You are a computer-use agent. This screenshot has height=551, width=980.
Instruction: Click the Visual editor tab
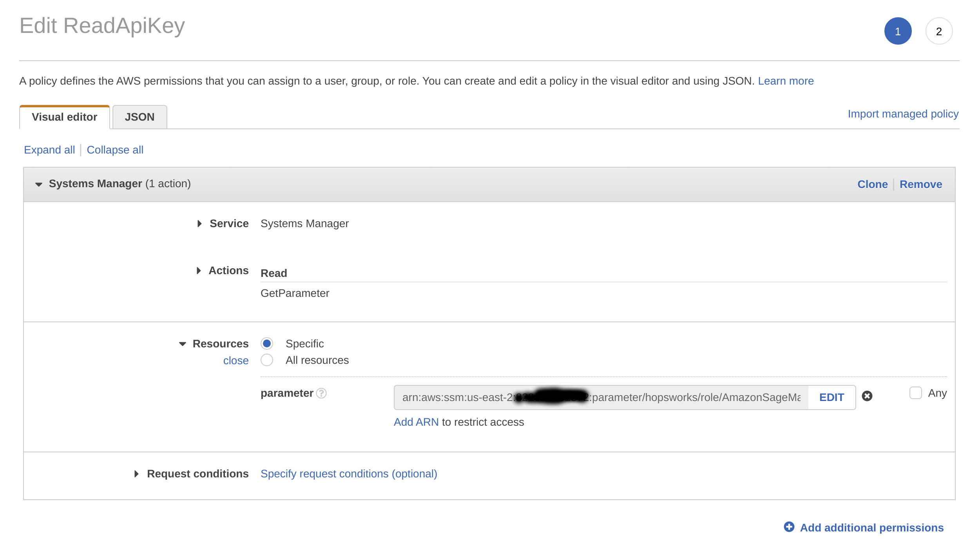[65, 116]
